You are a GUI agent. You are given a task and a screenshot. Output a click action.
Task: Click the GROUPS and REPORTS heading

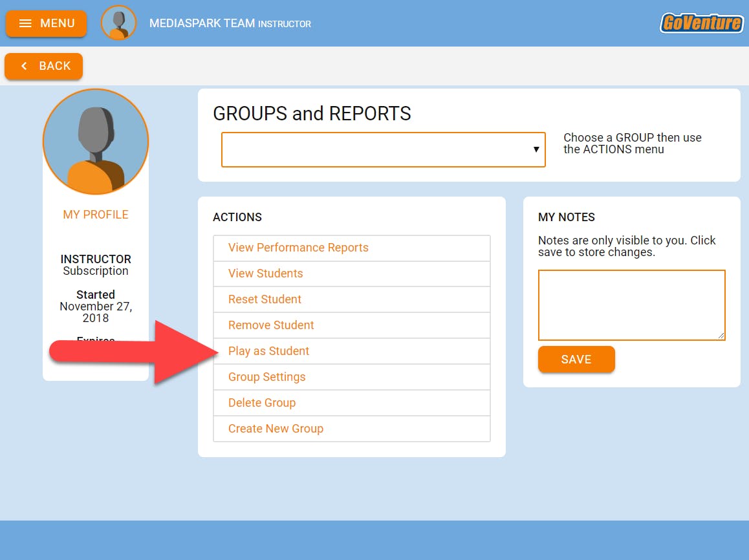point(312,114)
